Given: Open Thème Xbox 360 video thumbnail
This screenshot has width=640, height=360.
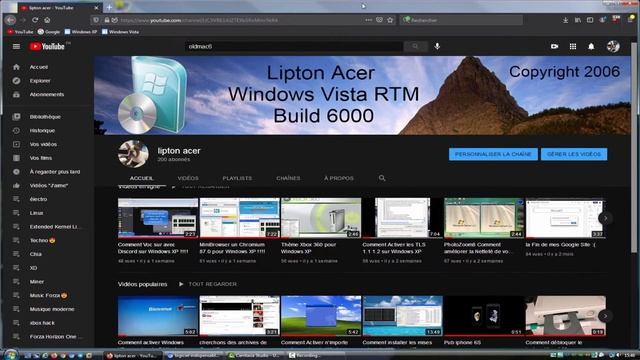Looking at the screenshot, I should tap(321, 218).
